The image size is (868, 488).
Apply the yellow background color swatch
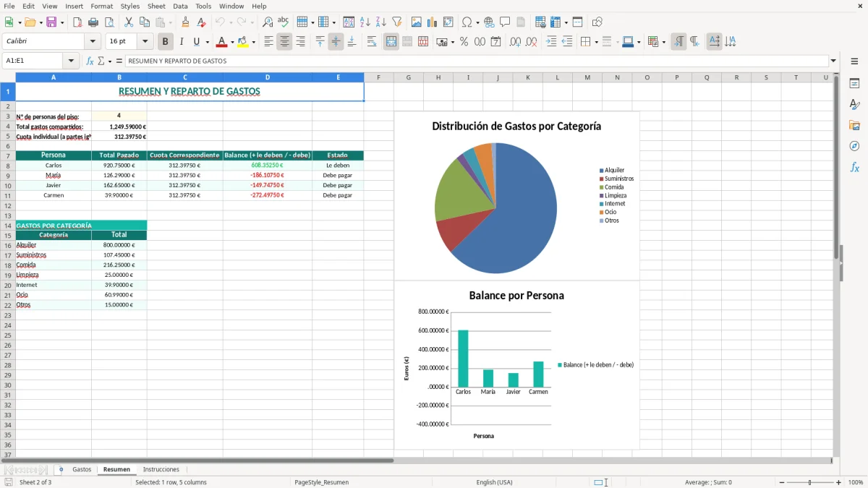[x=244, y=42]
